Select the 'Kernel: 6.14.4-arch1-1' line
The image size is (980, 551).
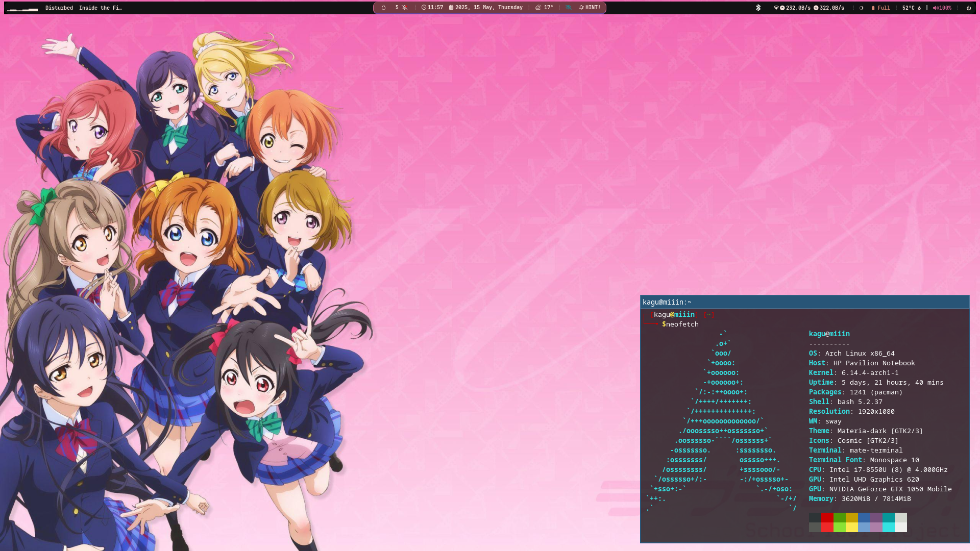(854, 373)
